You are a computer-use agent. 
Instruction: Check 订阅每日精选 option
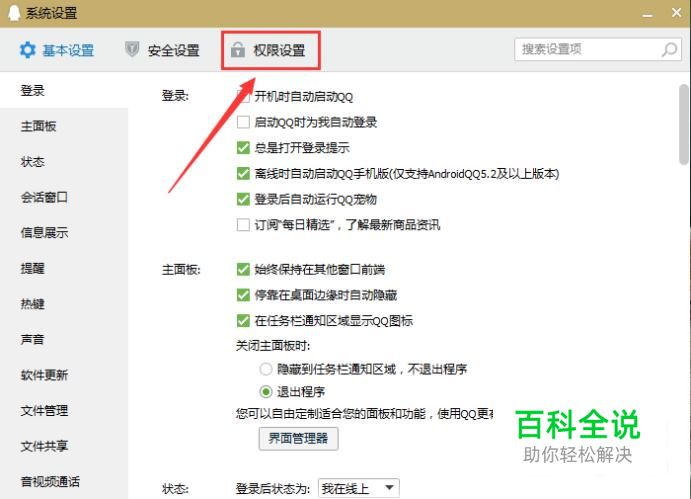(243, 225)
